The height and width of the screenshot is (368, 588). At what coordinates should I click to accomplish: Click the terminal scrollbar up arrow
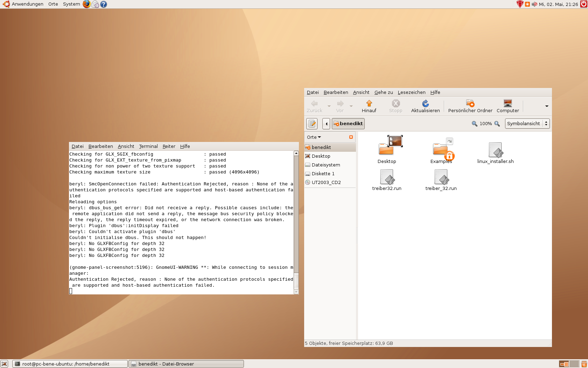296,153
